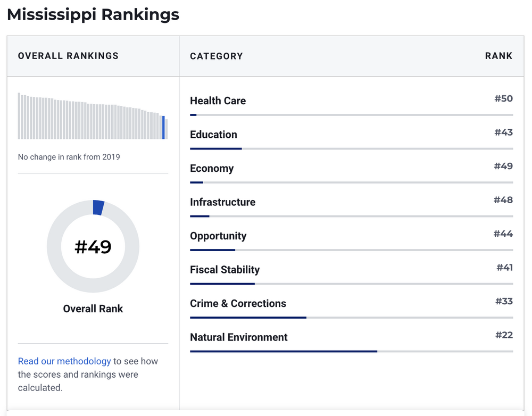Image resolution: width=532 pixels, height=416 pixels.
Task: Select the Health Care category row
Action: (218, 101)
